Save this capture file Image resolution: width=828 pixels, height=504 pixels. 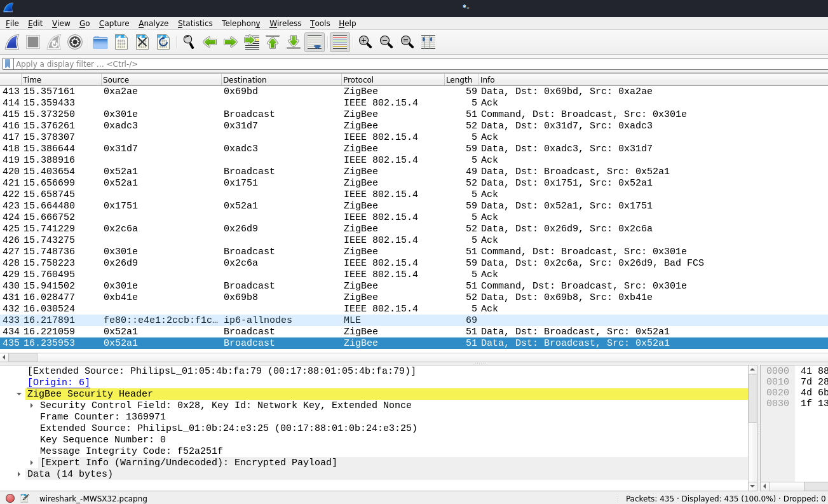tap(121, 42)
